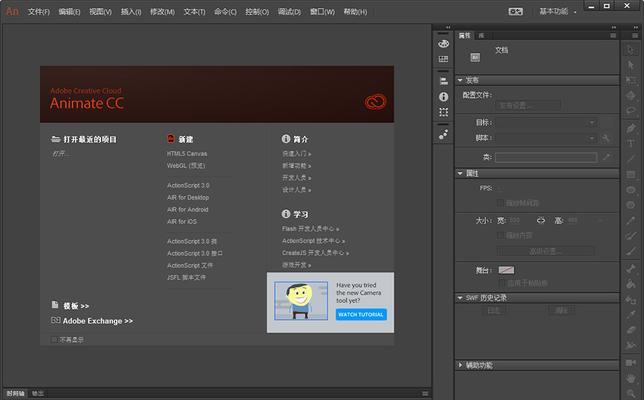Open the Info panel icon

pyautogui.click(x=443, y=97)
